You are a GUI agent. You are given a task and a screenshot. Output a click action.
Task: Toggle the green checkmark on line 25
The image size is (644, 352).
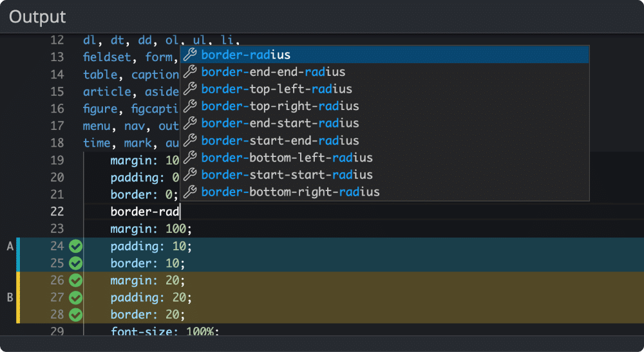coord(75,263)
